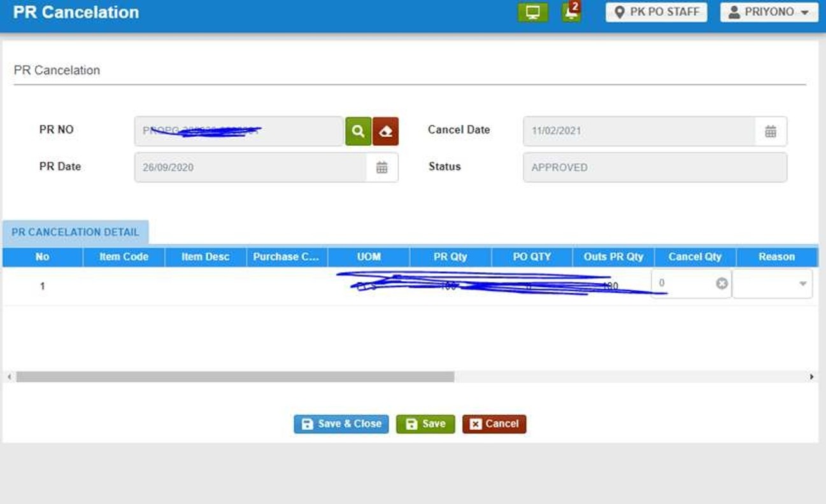Click the green search icon for PR NO
The width and height of the screenshot is (826, 504).
coord(358,131)
